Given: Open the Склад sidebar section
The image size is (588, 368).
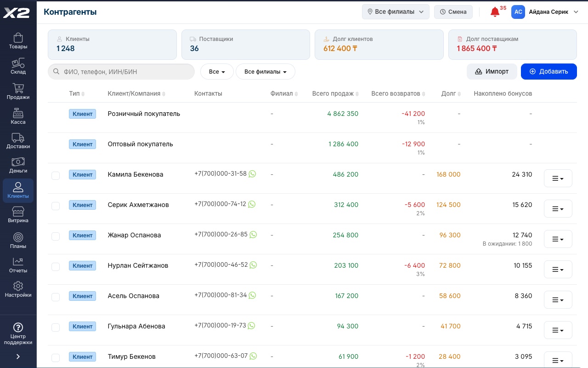Looking at the screenshot, I should pos(18,66).
